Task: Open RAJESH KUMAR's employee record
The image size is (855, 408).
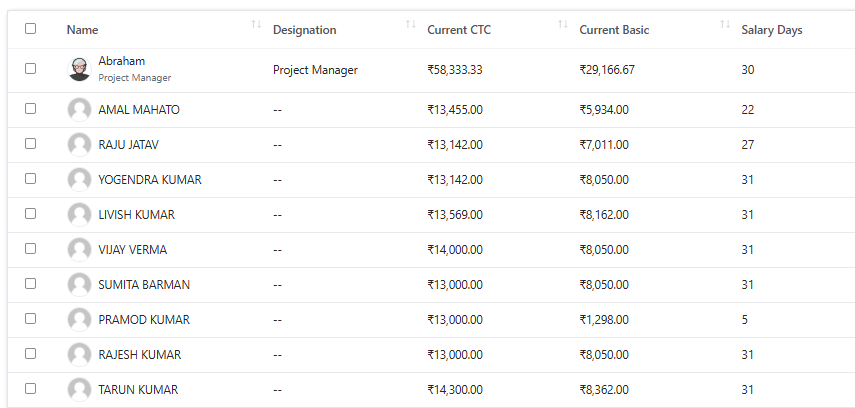Action: [139, 355]
